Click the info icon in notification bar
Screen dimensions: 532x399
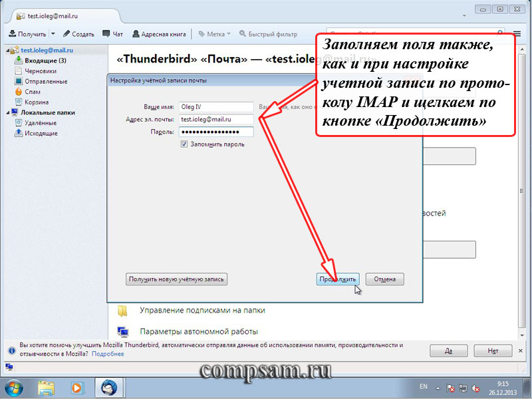tap(11, 350)
